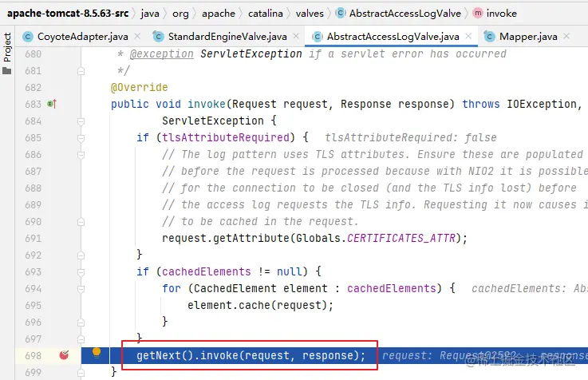Click the overrides gutter icon on line 683
Viewport: 588px width, 380px height.
(x=52, y=104)
